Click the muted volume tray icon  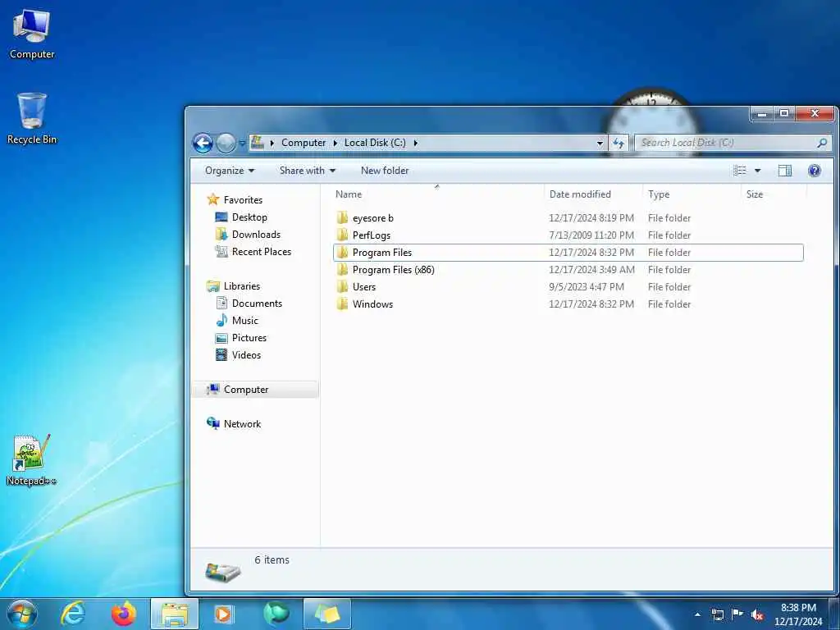pyautogui.click(x=757, y=615)
